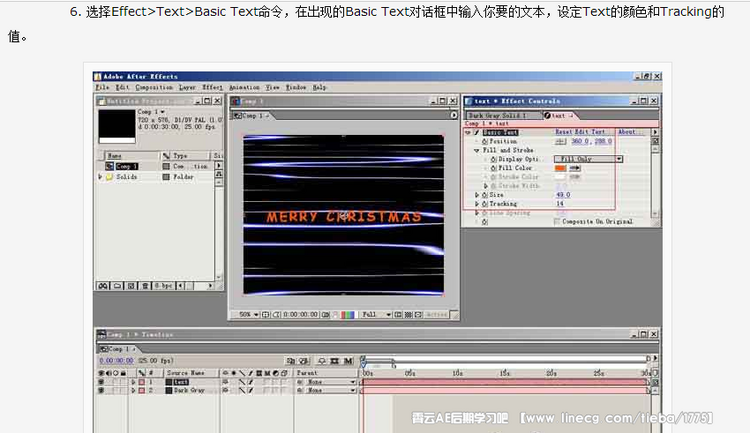The width and height of the screenshot is (750, 433).
Task: Toggle the Position stopwatch
Action: click(x=485, y=142)
